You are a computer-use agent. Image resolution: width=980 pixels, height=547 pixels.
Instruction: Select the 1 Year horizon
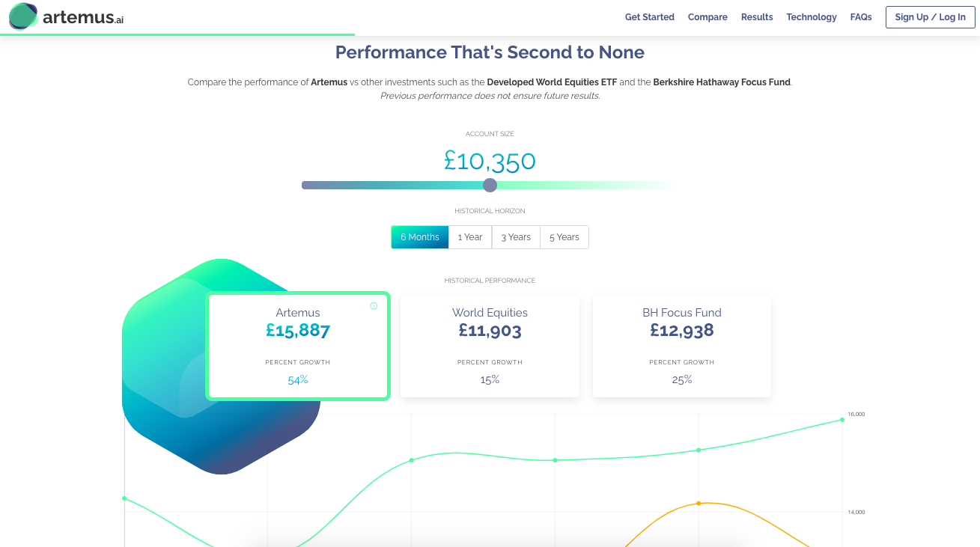(x=470, y=237)
